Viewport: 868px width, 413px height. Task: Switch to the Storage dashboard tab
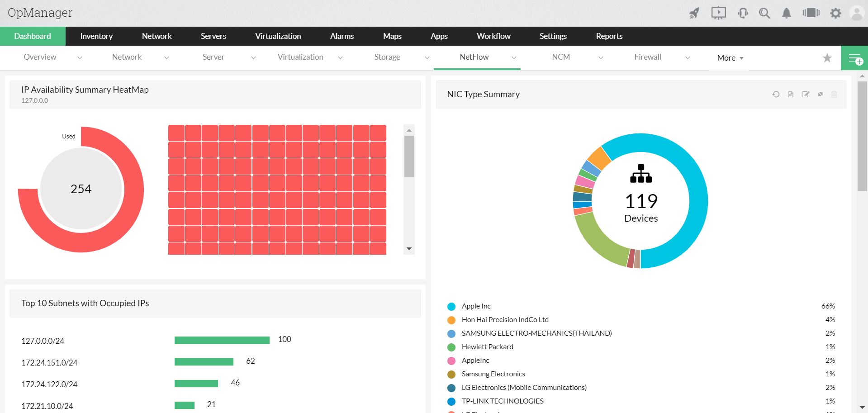click(387, 57)
